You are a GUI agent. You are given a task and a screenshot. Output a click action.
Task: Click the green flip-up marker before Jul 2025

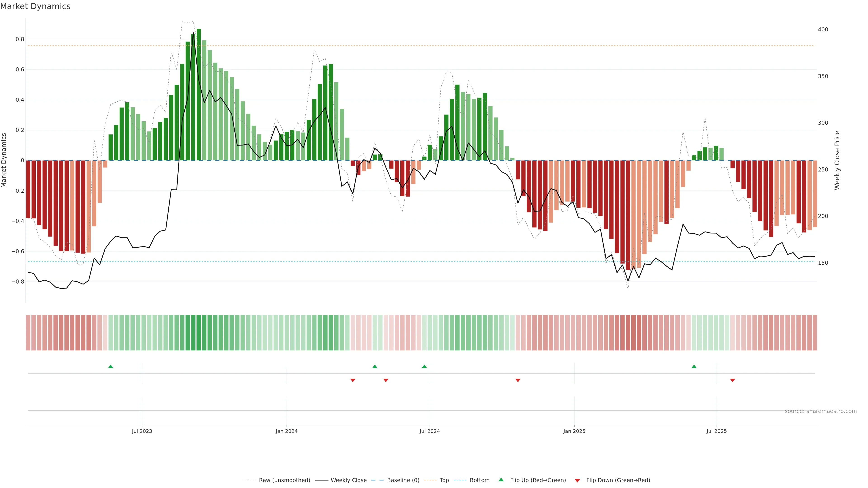694,366
